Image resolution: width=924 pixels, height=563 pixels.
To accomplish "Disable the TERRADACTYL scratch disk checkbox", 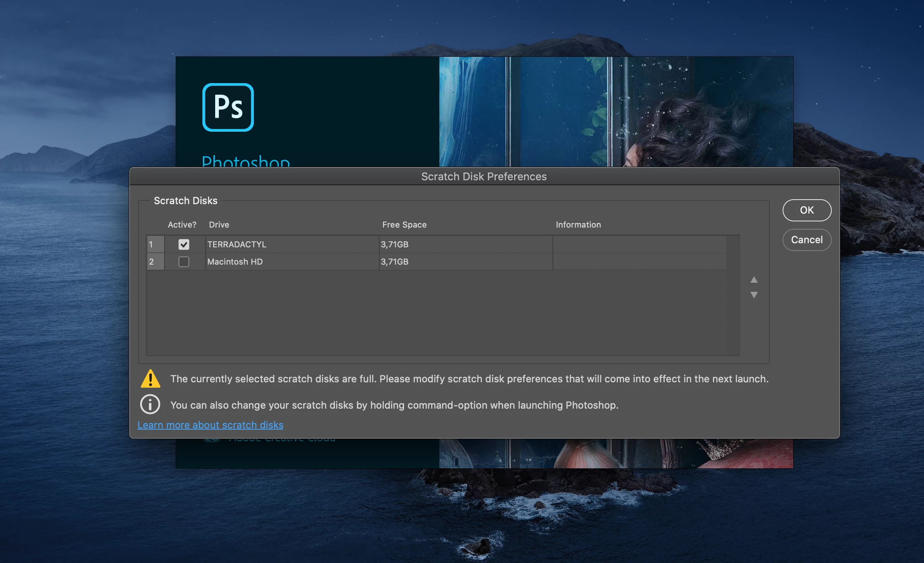I will pos(184,244).
